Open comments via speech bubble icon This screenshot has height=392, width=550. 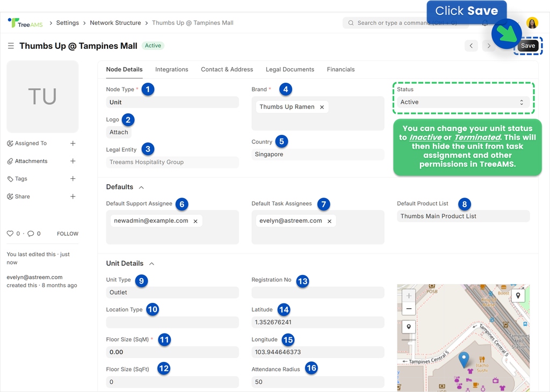[31, 234]
